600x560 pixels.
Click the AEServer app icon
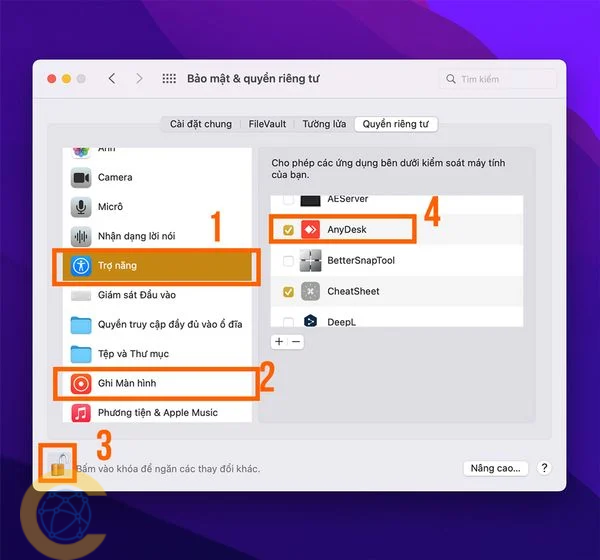coord(310,201)
